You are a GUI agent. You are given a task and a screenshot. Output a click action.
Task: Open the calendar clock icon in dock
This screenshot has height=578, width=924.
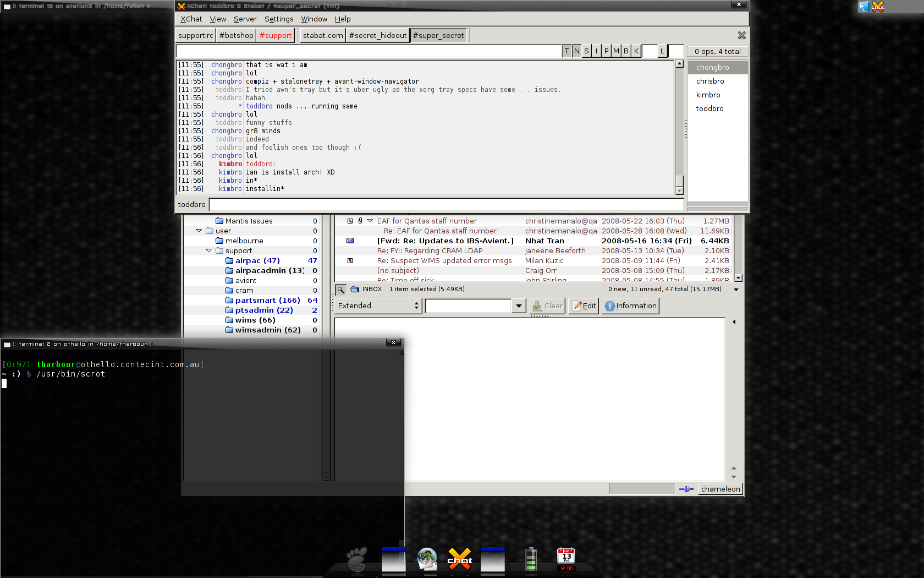pyautogui.click(x=566, y=560)
